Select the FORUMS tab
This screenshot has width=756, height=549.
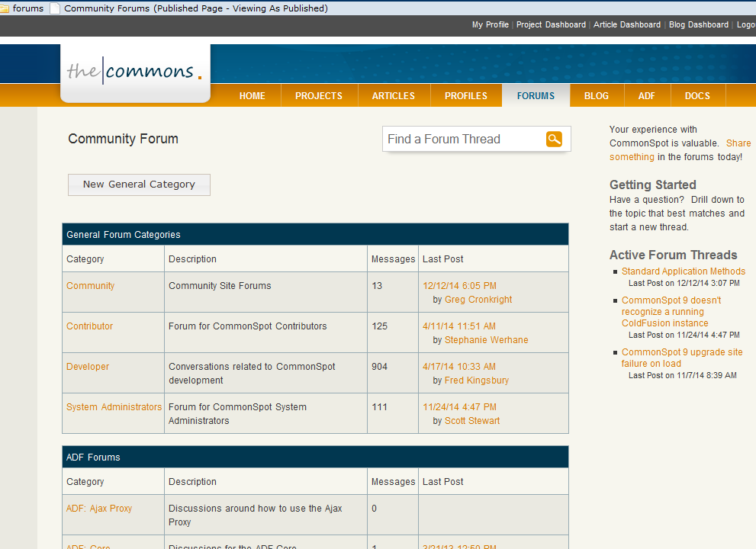pos(536,95)
